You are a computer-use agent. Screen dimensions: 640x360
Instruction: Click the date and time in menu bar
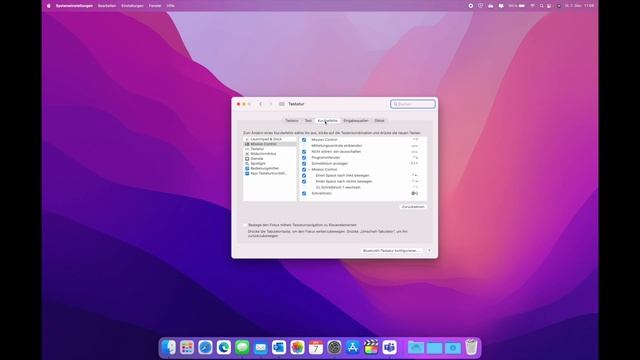pyautogui.click(x=580, y=6)
